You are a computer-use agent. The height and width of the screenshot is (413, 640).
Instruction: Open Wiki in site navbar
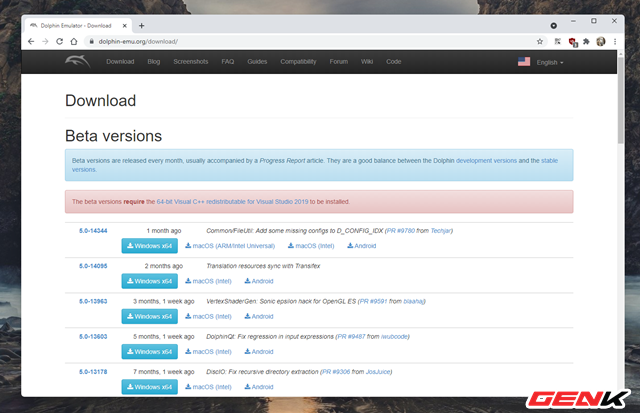point(367,62)
